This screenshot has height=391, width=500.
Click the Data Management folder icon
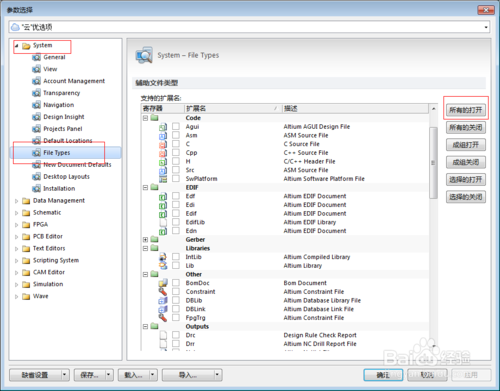click(x=26, y=201)
